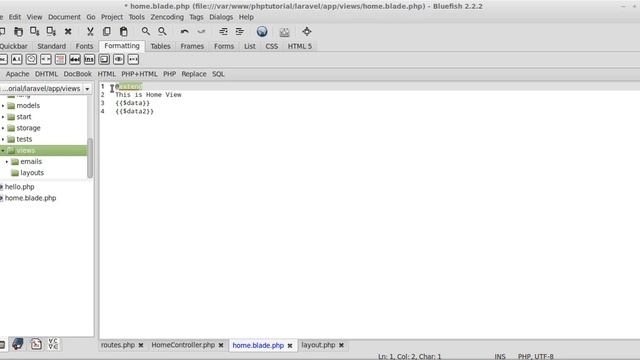
Task: Click the red lined formatting icon
Action: [60, 60]
